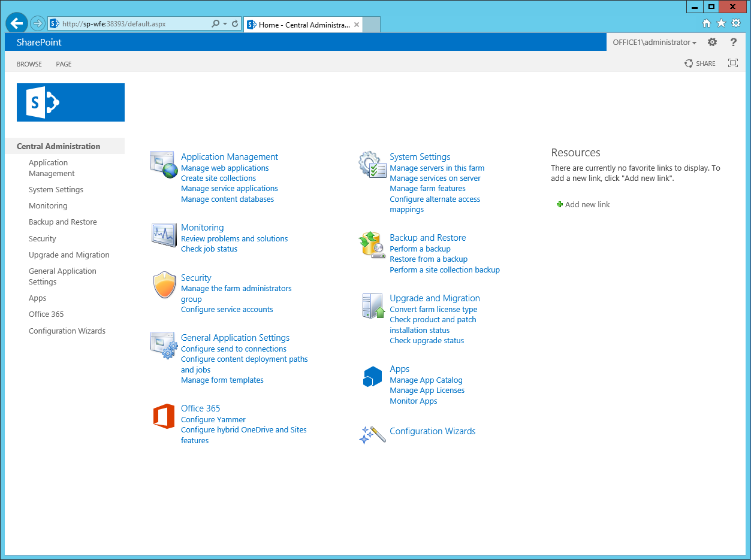Click SharePoint in the suite bar

pos(39,42)
